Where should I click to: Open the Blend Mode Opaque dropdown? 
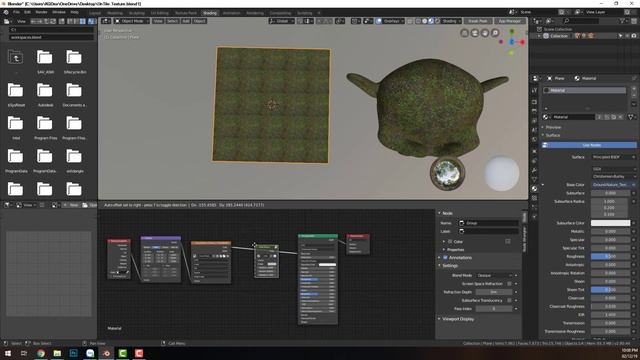(495, 276)
